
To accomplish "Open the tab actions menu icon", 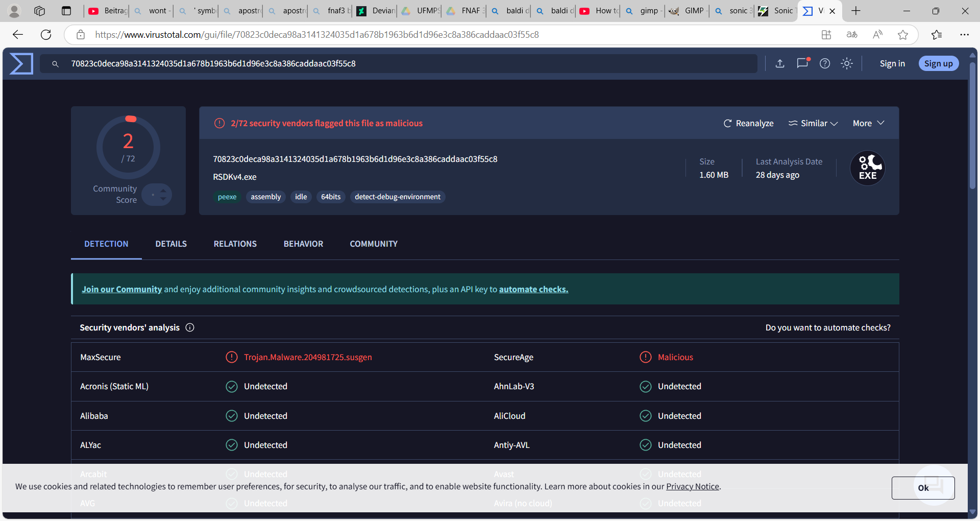I will pyautogui.click(x=66, y=11).
